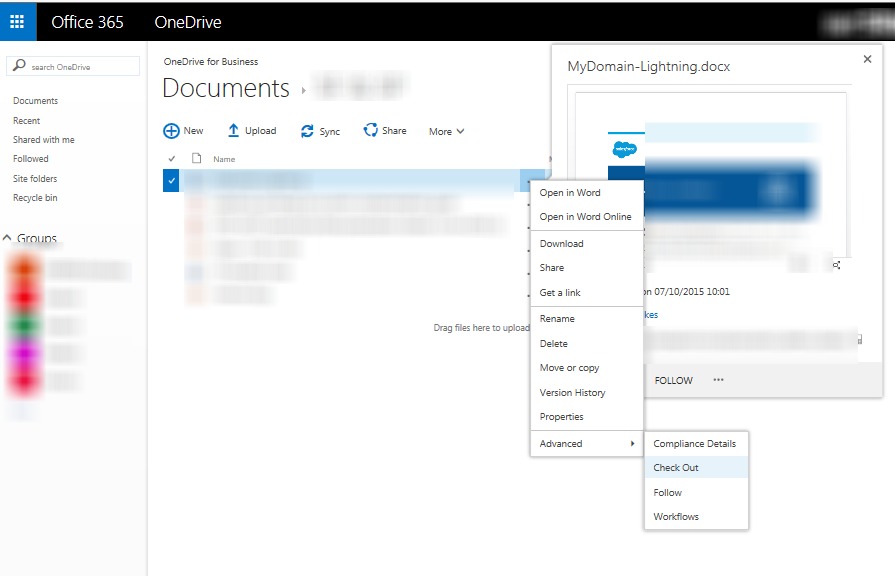Open the Office 365 app launcher grid
This screenshot has width=895, height=576.
click(16, 21)
